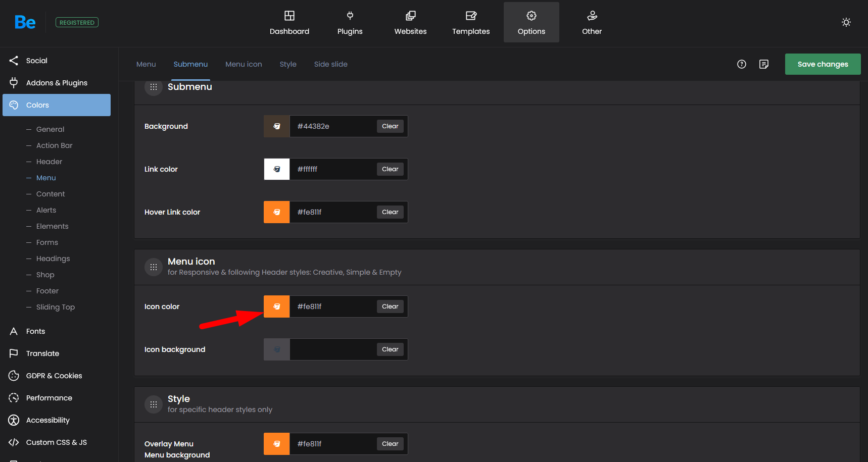Open Forms colors subsection
This screenshot has width=868, height=462.
47,242
